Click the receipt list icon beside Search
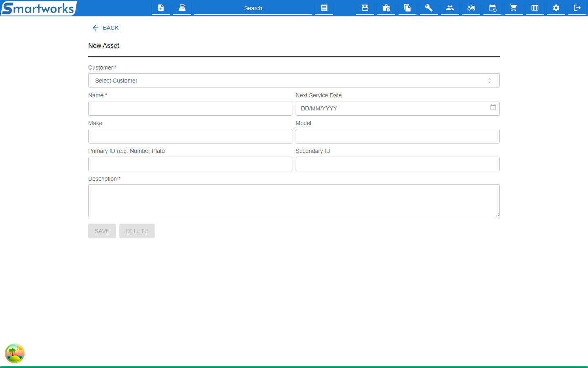Image resolution: width=588 pixels, height=368 pixels. coord(324,8)
